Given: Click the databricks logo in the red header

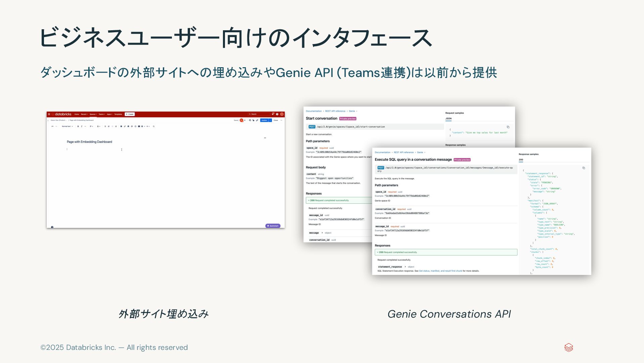Looking at the screenshot, I should coord(61,114).
